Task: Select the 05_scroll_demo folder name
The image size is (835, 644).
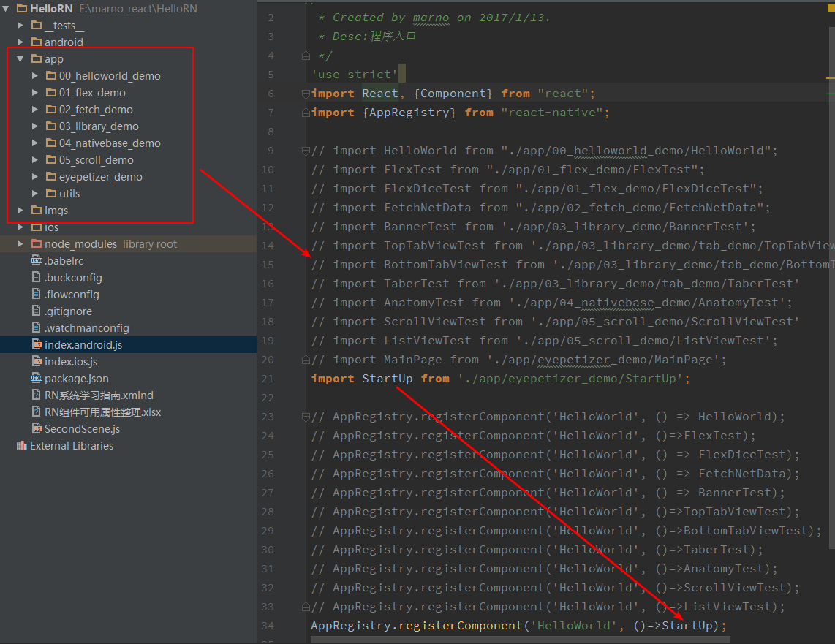Action: (x=97, y=159)
